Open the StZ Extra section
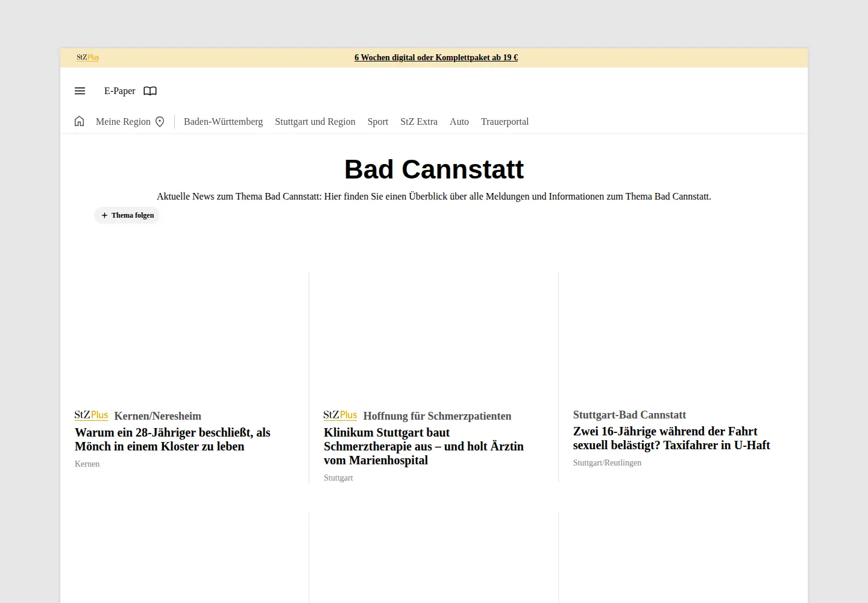 (419, 122)
